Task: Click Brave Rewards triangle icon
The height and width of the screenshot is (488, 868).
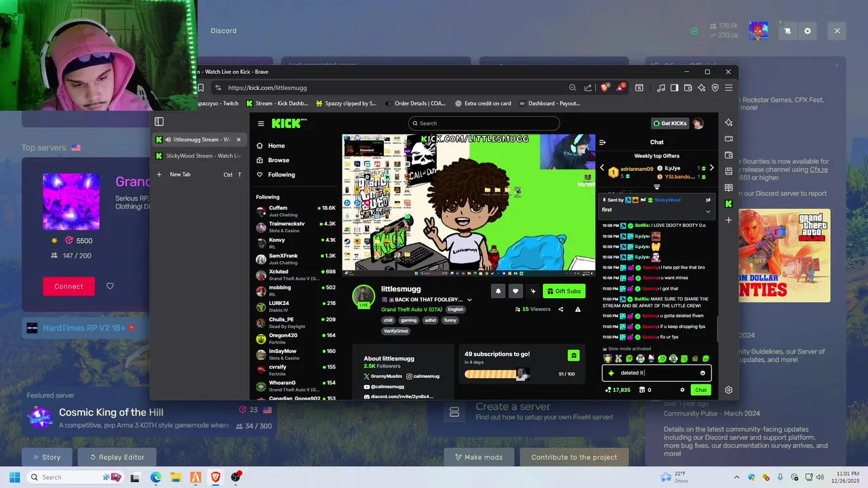Action: (620, 87)
